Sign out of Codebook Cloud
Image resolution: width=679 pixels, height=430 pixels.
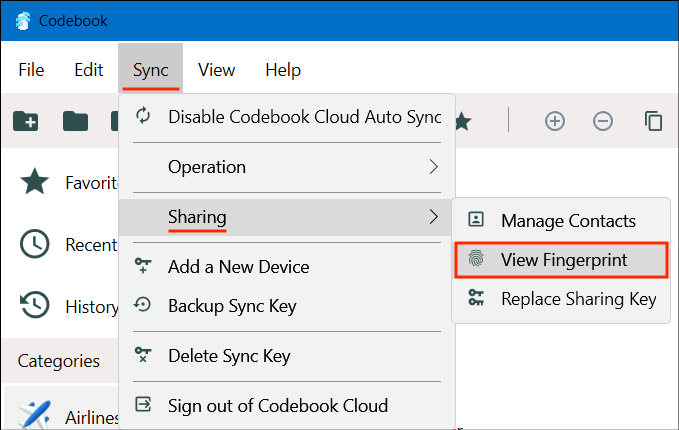287,406
